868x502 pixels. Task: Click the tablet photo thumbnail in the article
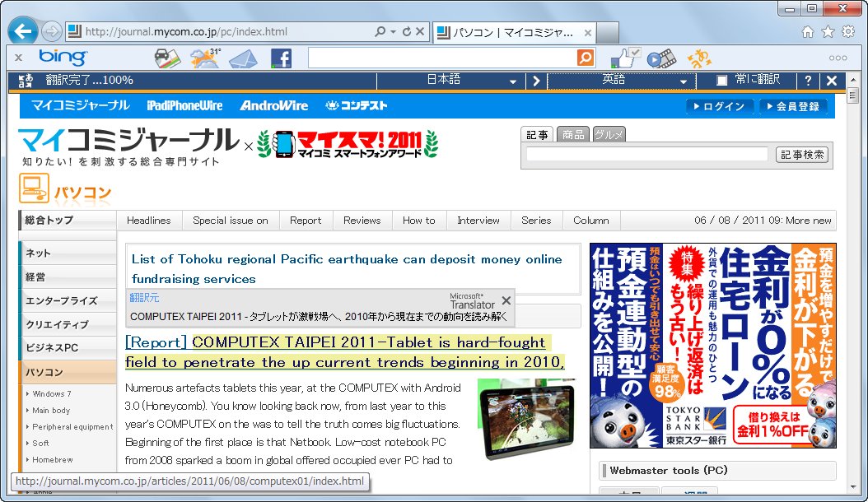(526, 419)
